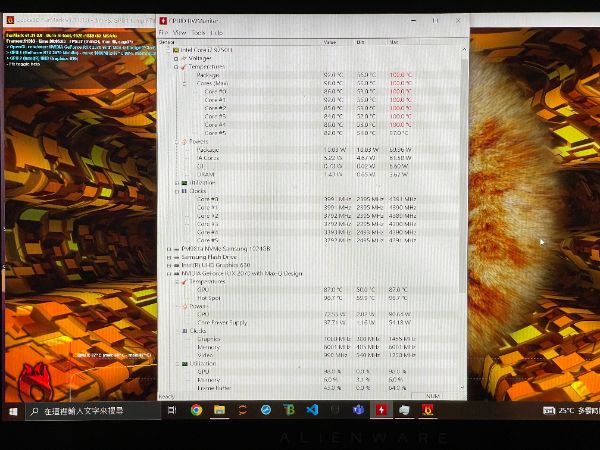Click the Samsung Flash Drive icon
Image resolution: width=600 pixels, height=450 pixels.
pyautogui.click(x=176, y=257)
